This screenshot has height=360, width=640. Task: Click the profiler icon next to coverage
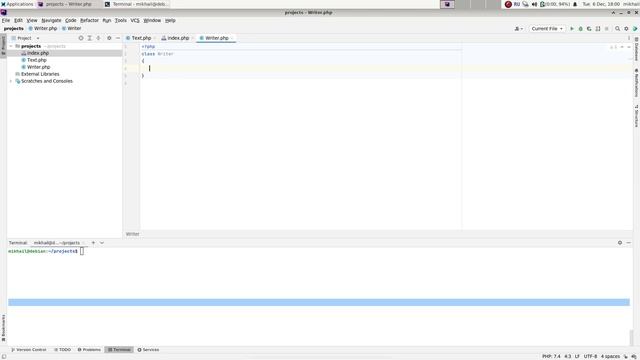tap(598, 29)
